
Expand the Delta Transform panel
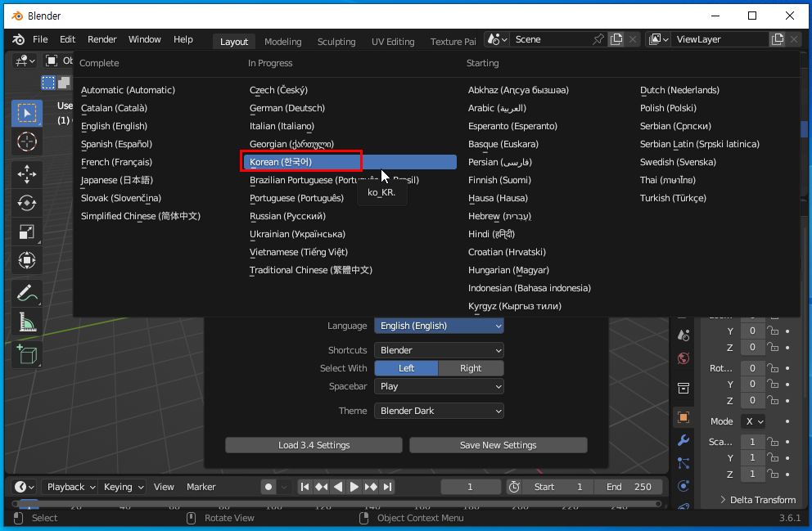coord(758,499)
